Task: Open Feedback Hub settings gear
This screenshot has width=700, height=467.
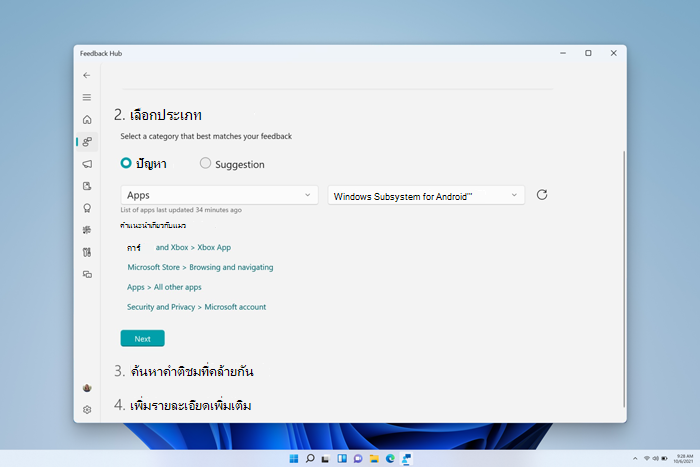Action: tap(87, 409)
